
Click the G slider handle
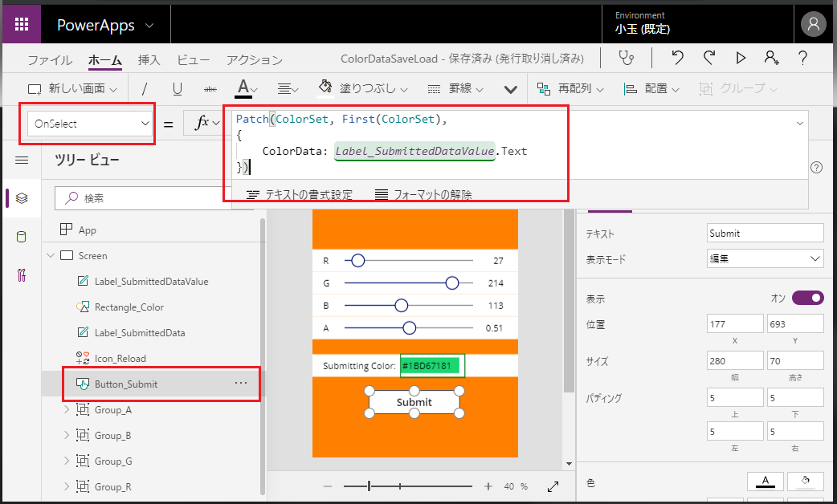click(x=452, y=283)
